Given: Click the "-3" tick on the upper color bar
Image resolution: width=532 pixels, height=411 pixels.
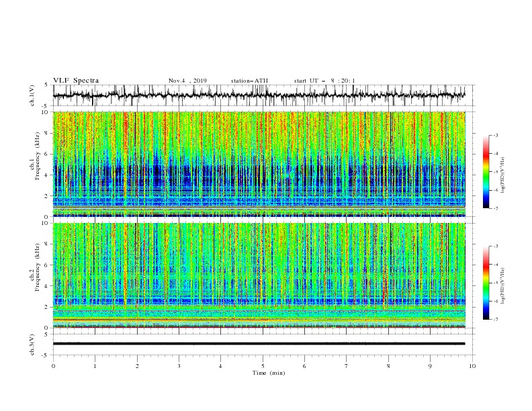Looking at the screenshot, I should point(496,135).
